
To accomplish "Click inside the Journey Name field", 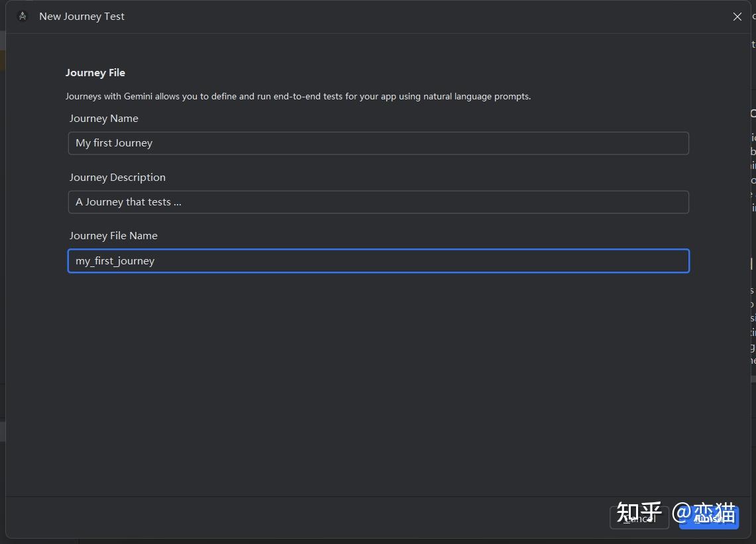I will pos(378,143).
